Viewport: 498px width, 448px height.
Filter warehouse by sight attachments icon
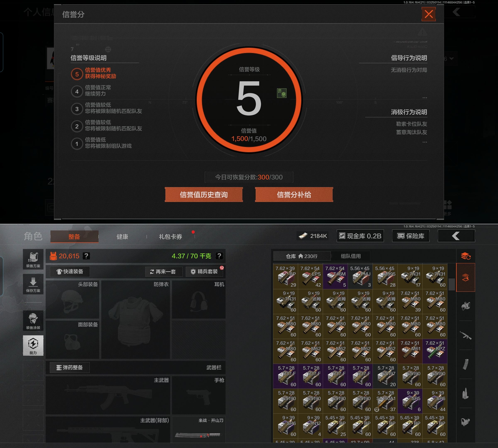pos(465,422)
